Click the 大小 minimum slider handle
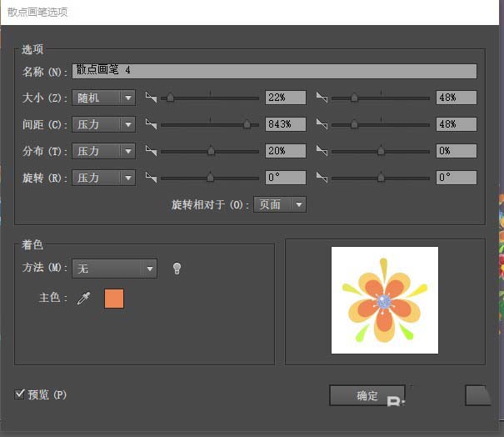Screen dimensions: 504x437 pos(170,98)
